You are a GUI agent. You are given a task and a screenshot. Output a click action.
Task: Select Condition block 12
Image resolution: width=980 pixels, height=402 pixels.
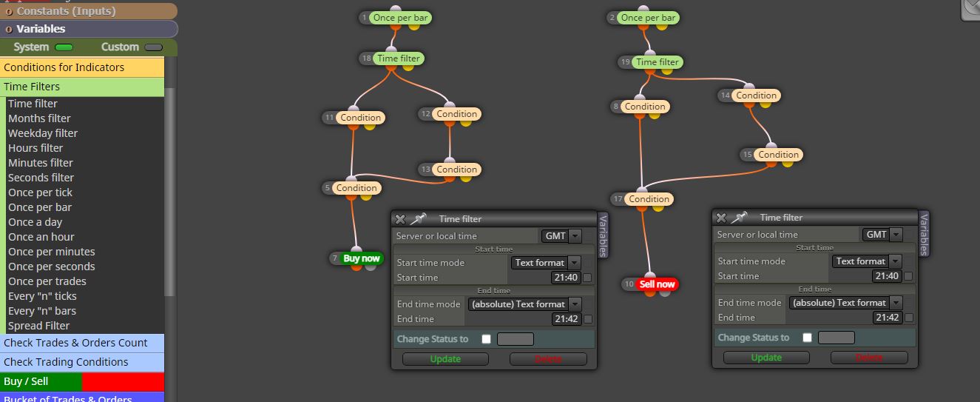tap(457, 113)
